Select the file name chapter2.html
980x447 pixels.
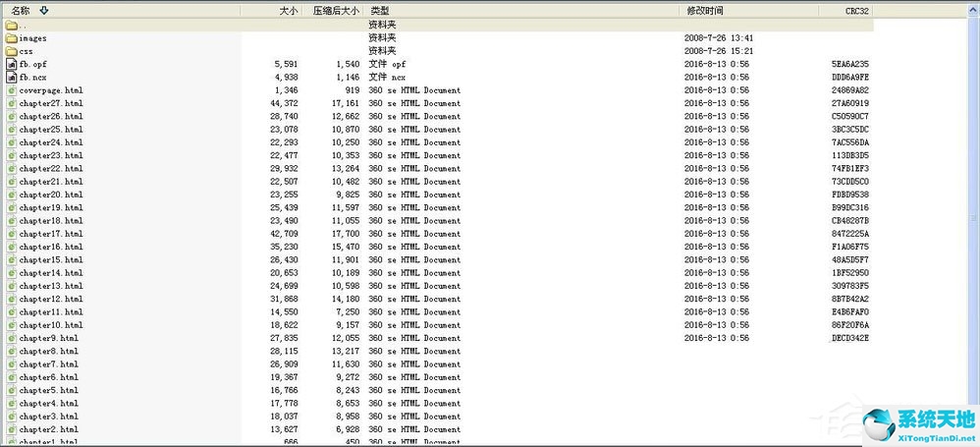(48, 429)
